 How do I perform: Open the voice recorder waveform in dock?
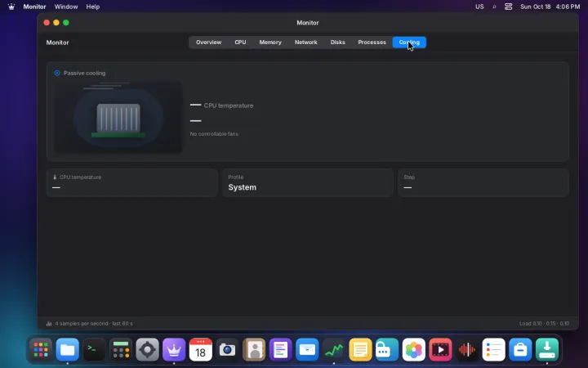[467, 350]
